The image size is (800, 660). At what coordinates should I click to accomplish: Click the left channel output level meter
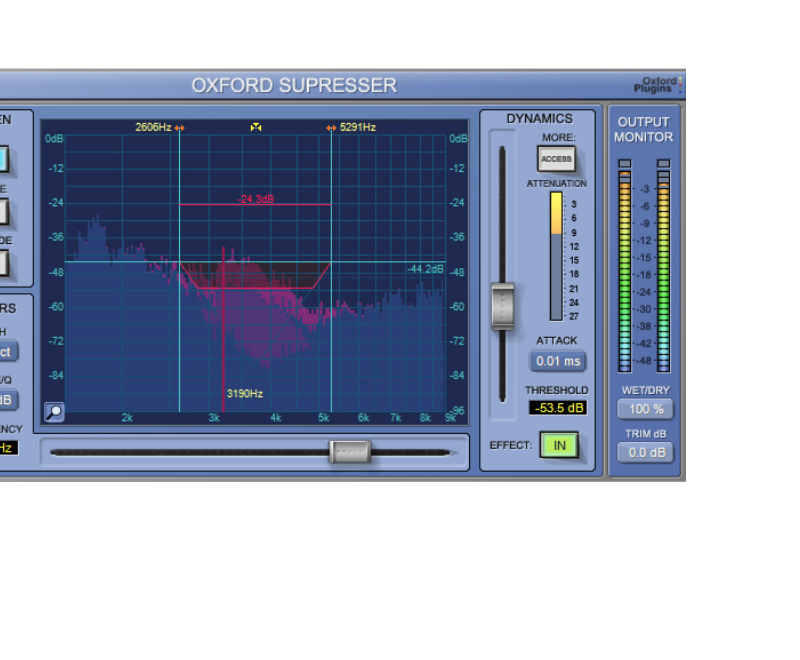pyautogui.click(x=624, y=271)
